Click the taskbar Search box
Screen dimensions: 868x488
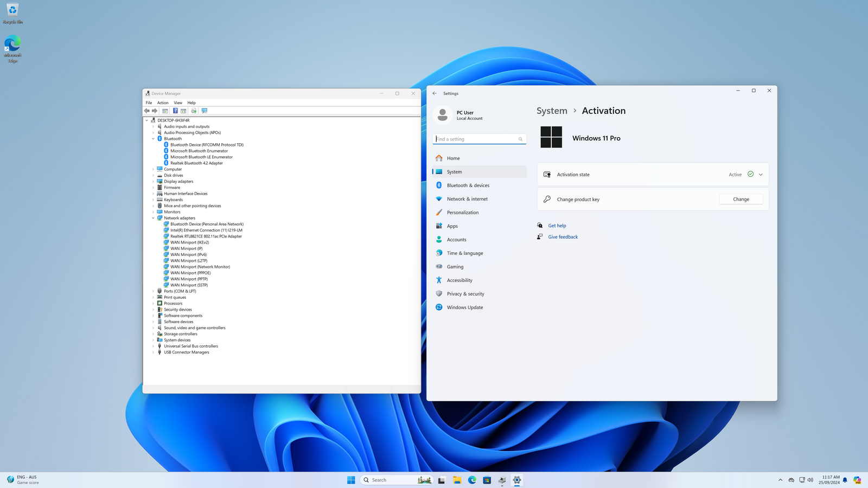397,480
